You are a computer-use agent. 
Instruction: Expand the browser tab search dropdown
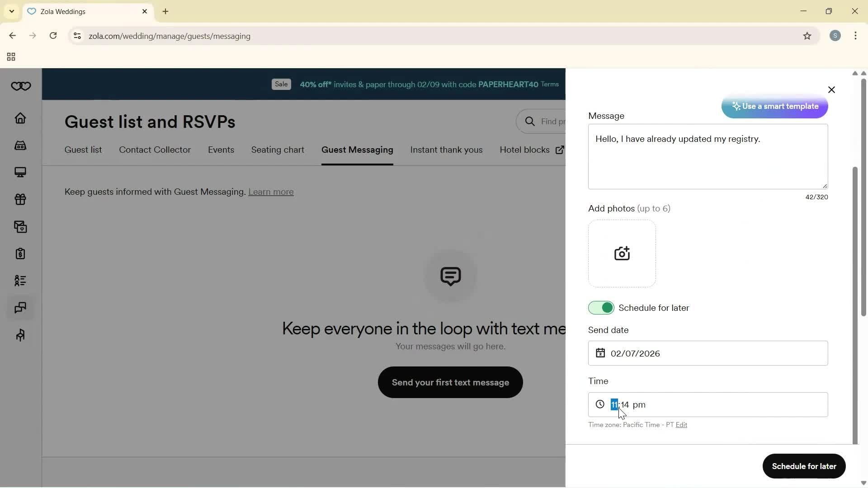tap(12, 11)
